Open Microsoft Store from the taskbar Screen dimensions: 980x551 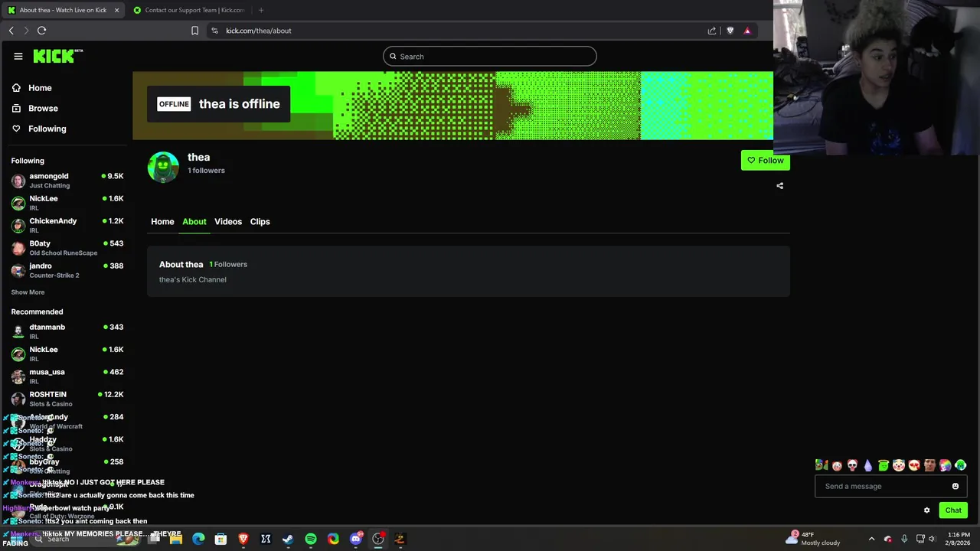point(220,539)
